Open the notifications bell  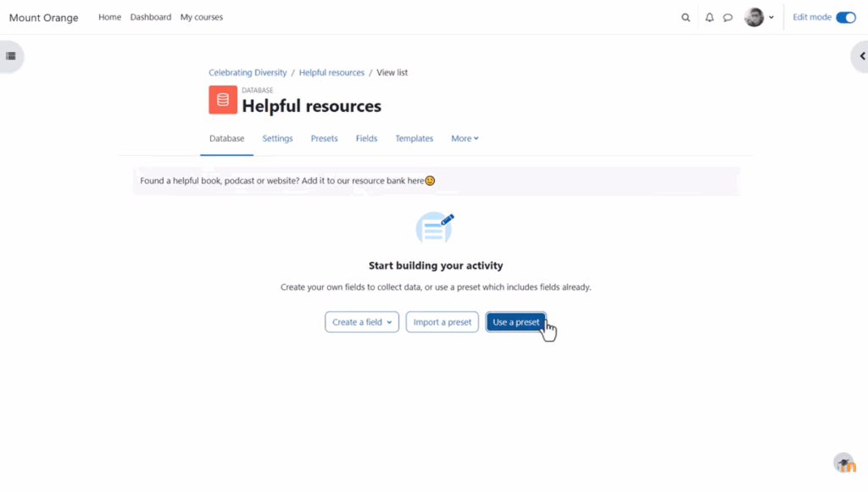point(709,17)
